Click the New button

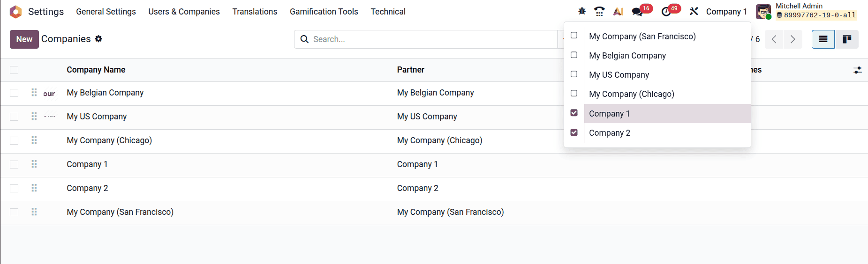[24, 39]
